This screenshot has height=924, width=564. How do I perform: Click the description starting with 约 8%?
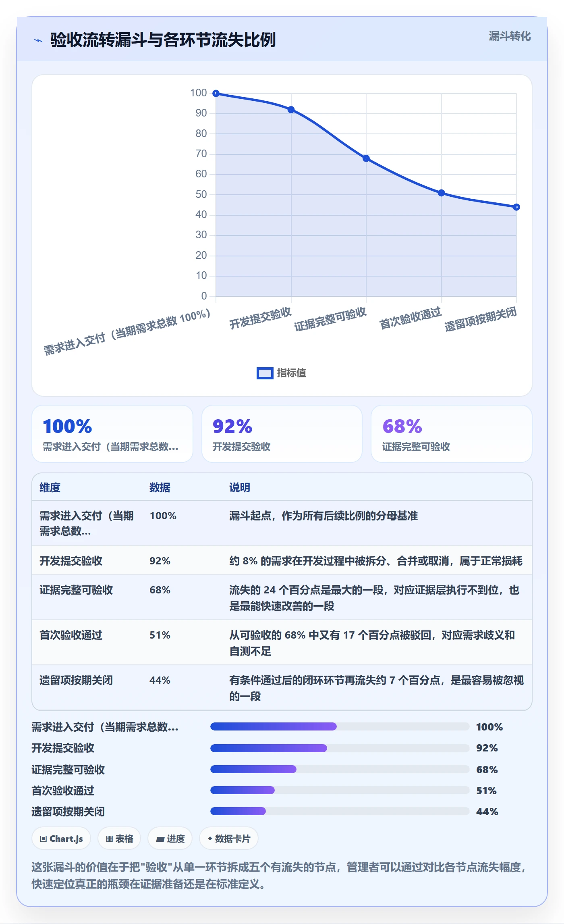click(x=376, y=561)
